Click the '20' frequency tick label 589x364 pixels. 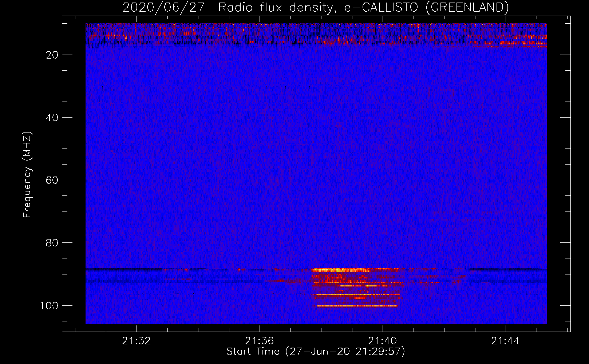click(x=52, y=55)
